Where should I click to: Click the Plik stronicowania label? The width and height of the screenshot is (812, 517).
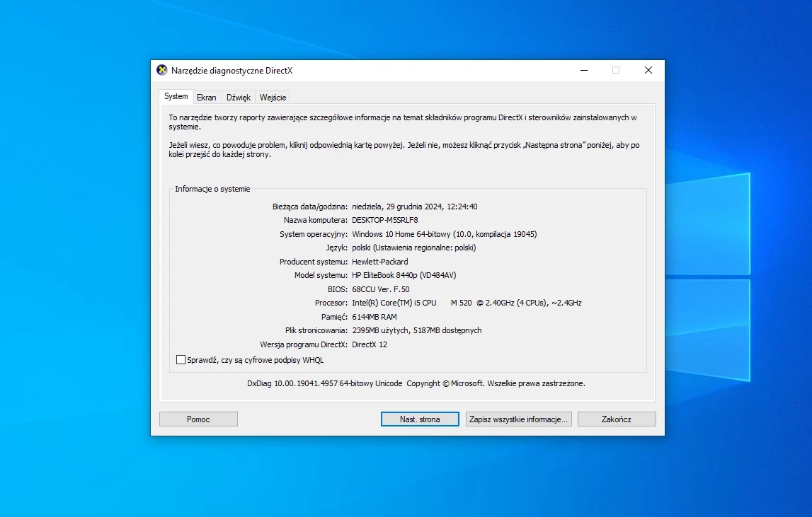[316, 330]
